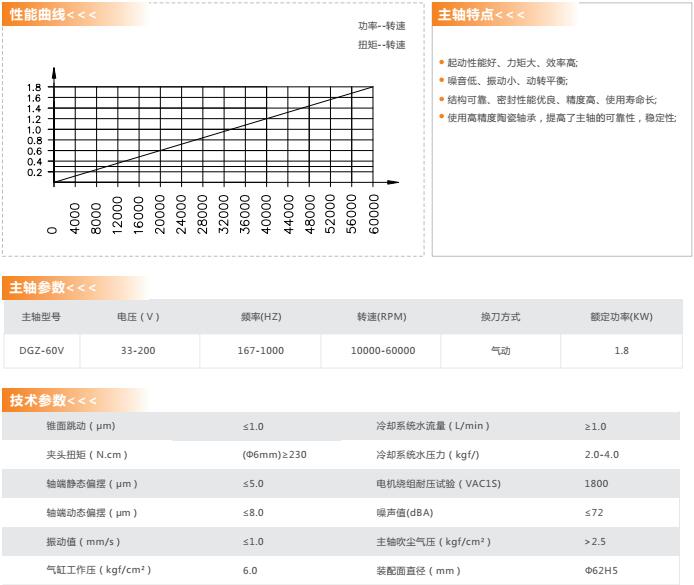Click the orange bullet before 结构可靠

pyautogui.click(x=442, y=98)
